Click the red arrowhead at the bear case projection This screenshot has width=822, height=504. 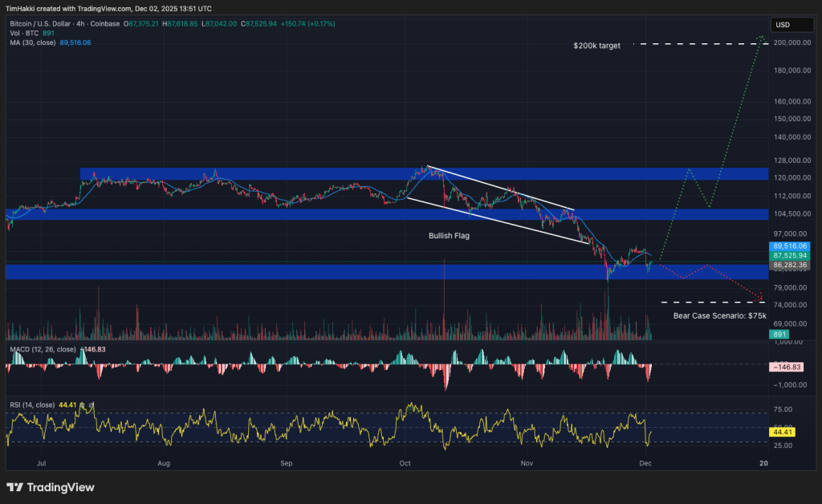tap(760, 299)
